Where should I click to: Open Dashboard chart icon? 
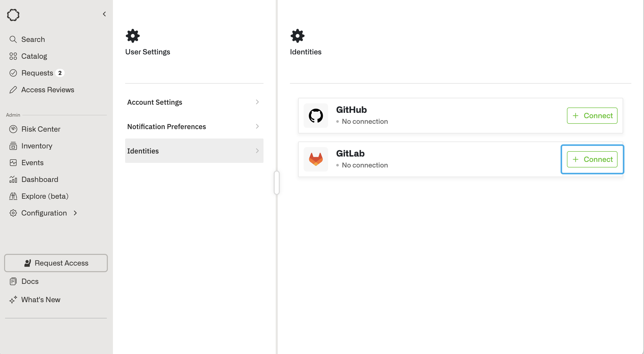click(x=13, y=179)
